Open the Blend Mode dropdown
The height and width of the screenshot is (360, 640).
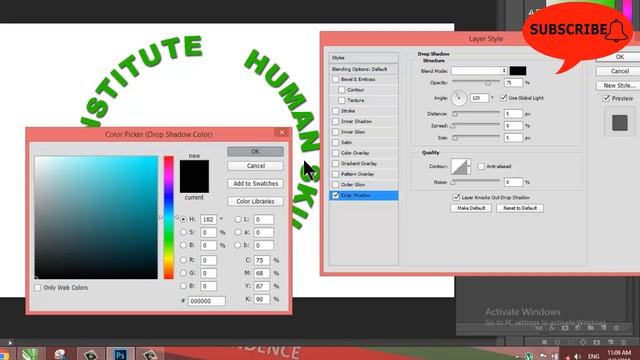479,71
